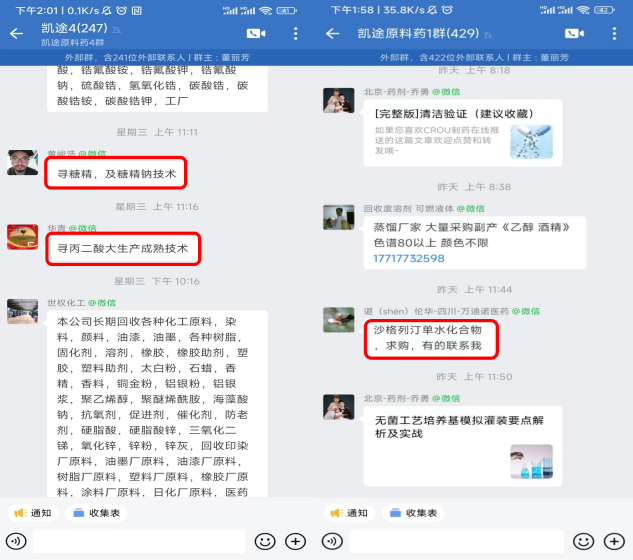Tap voice input icon in left chat

[x=16, y=541]
